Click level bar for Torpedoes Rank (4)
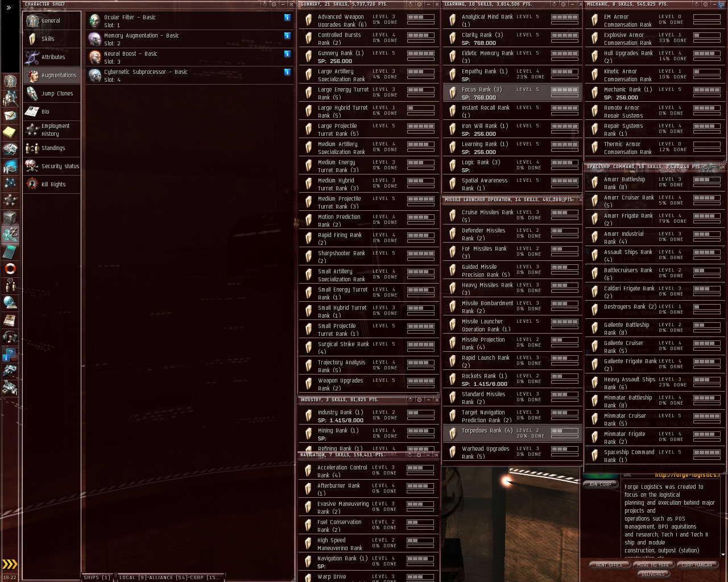The image size is (728, 582). (x=565, y=431)
